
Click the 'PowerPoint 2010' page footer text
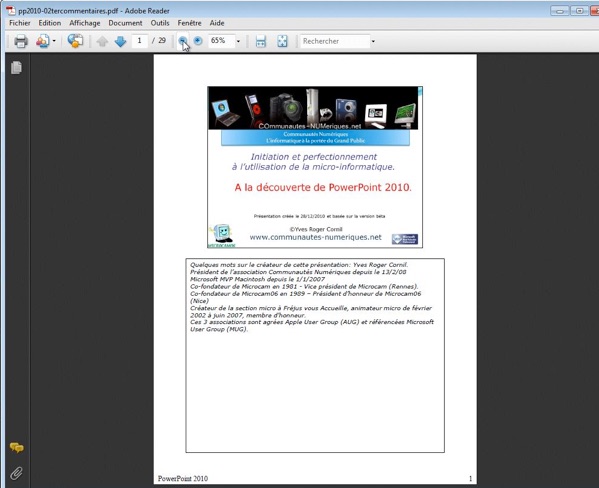[x=183, y=478]
